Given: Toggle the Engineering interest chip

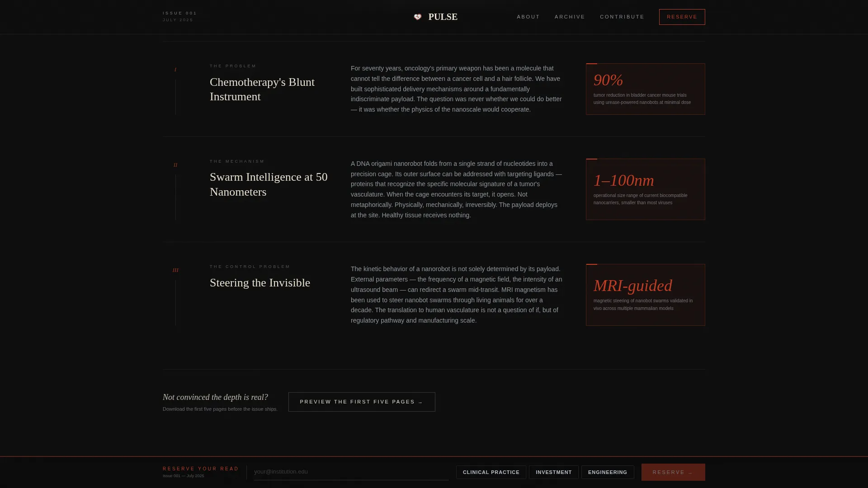Looking at the screenshot, I should [608, 472].
